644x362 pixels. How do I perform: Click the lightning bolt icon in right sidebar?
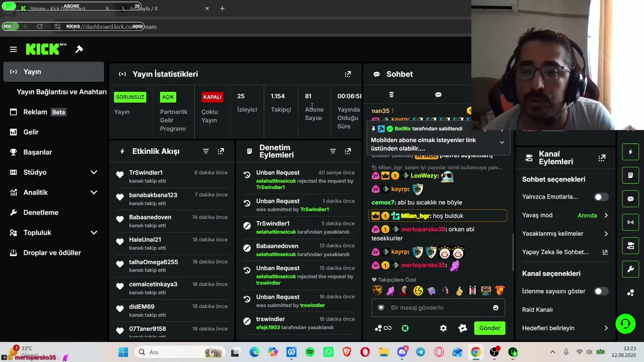pyautogui.click(x=630, y=152)
